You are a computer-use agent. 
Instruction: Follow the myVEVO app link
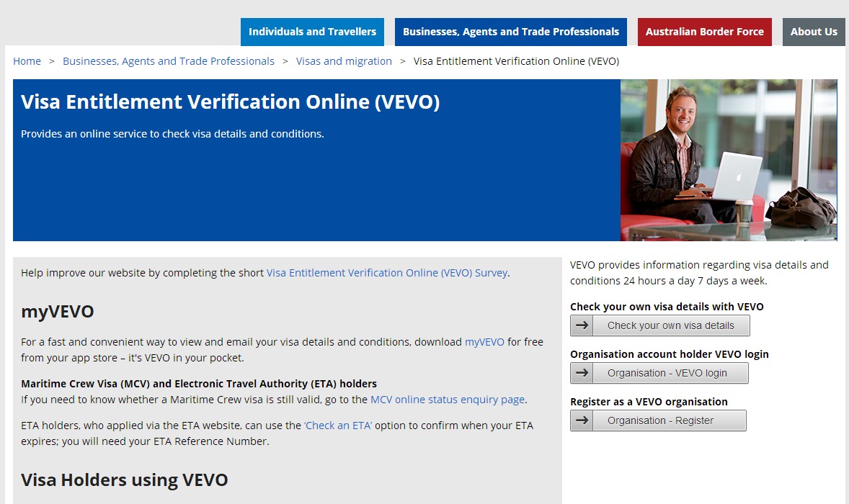484,342
